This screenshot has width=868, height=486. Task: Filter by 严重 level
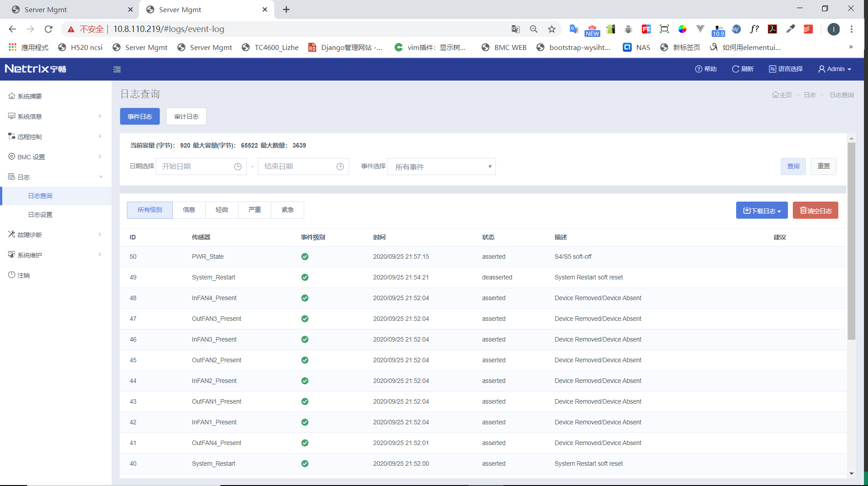(255, 210)
